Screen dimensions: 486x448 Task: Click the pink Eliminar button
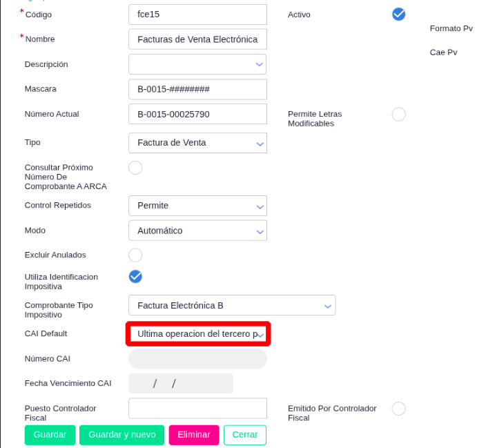[x=194, y=435]
